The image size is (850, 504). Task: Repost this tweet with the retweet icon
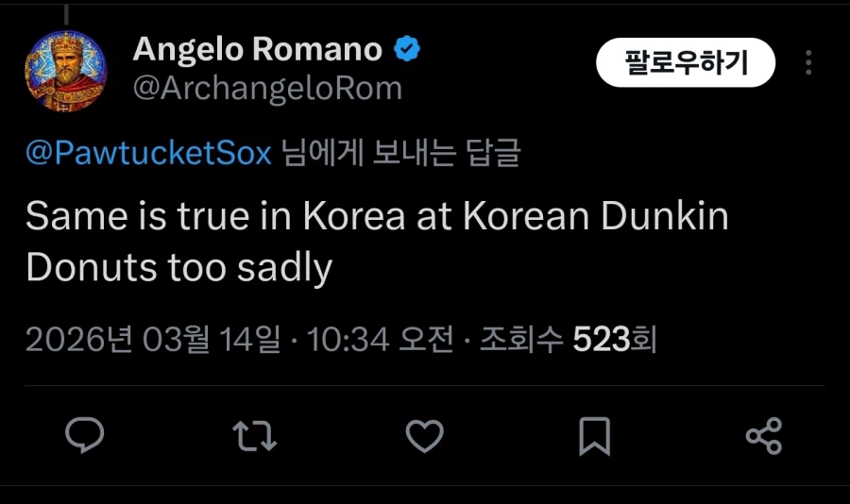(254, 435)
